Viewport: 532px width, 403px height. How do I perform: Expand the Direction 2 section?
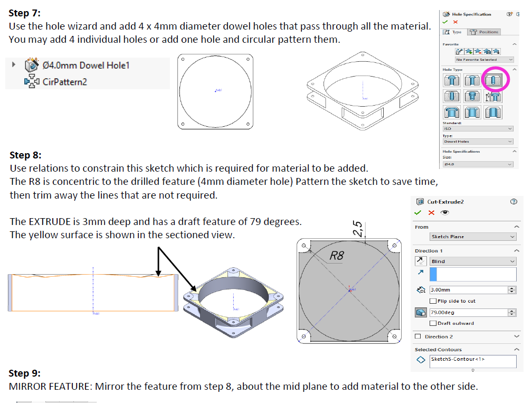[517, 336]
